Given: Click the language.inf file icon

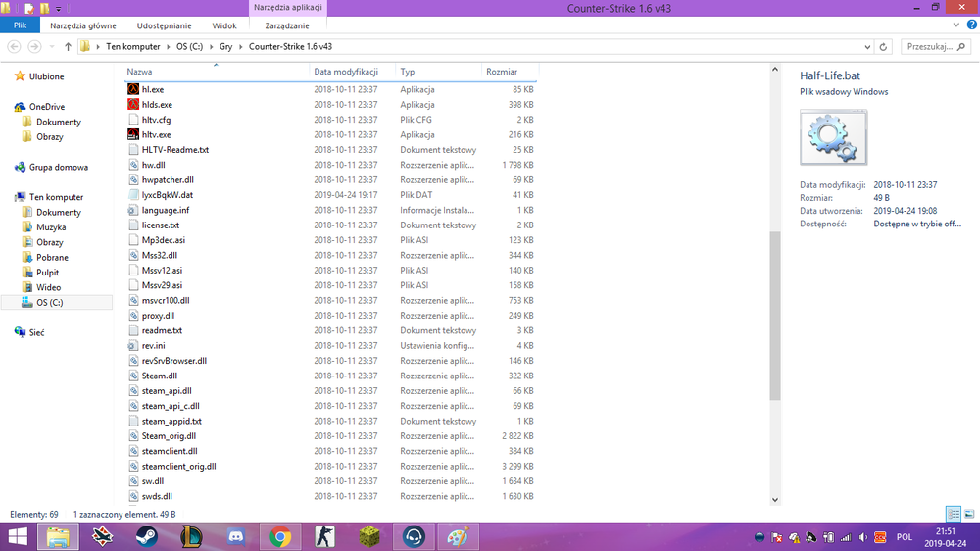Looking at the screenshot, I should (x=133, y=210).
